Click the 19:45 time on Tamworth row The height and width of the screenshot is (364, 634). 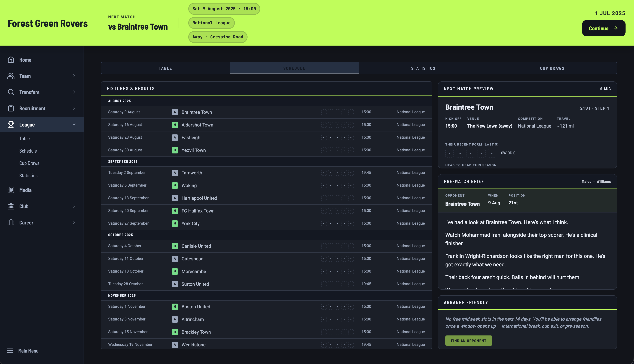coord(366,172)
